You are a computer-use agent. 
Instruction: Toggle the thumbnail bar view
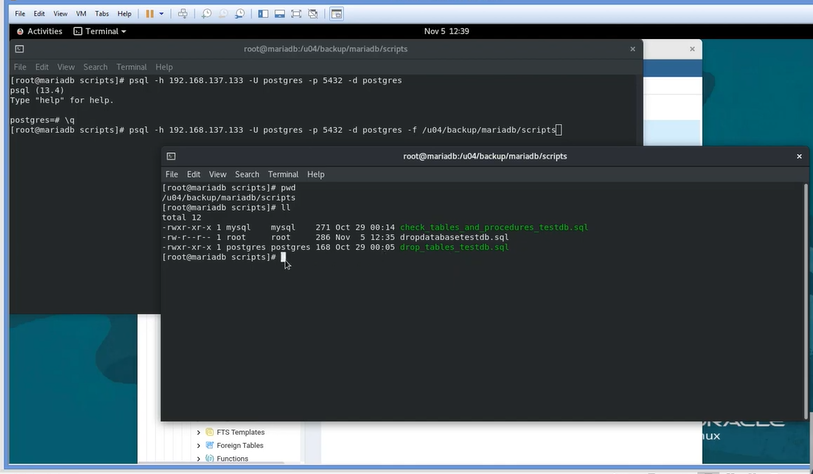pos(279,14)
